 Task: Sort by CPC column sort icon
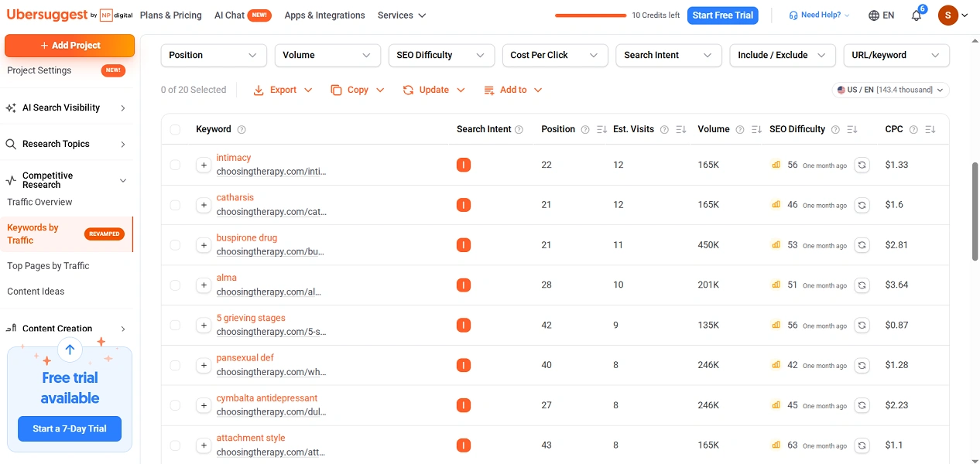coord(930,130)
